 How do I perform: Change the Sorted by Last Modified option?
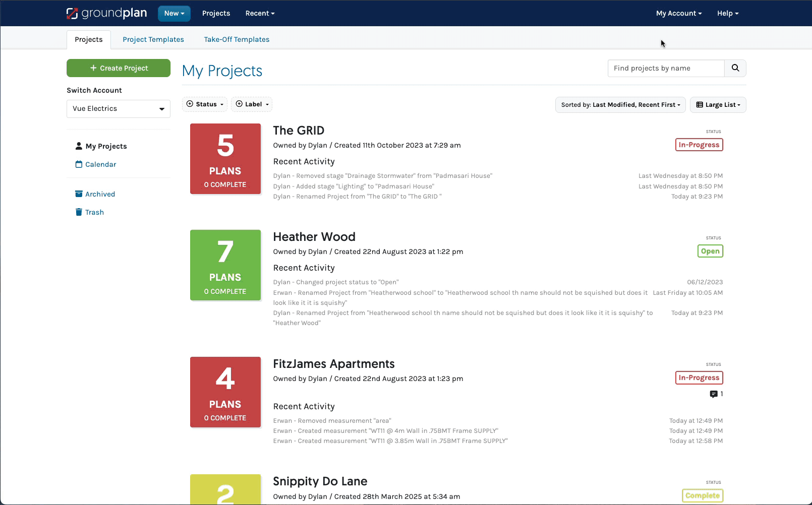[x=620, y=105]
